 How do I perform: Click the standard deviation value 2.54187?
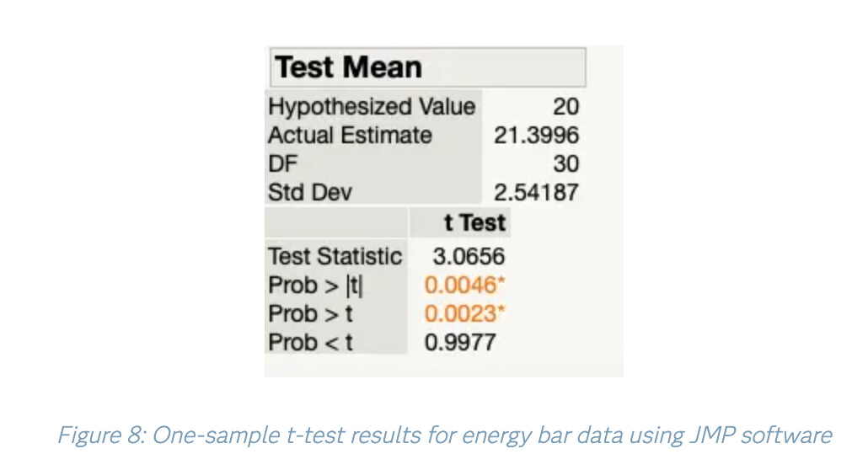tap(536, 192)
